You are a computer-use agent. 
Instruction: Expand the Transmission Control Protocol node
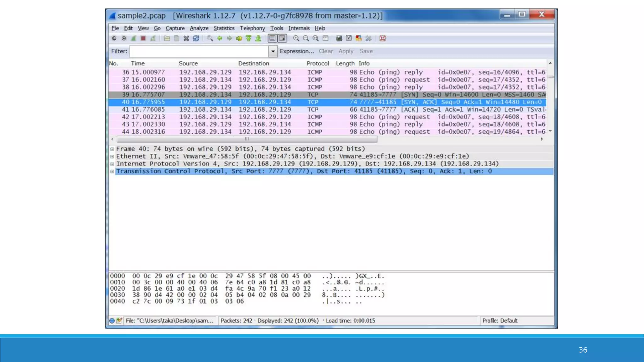coord(112,172)
